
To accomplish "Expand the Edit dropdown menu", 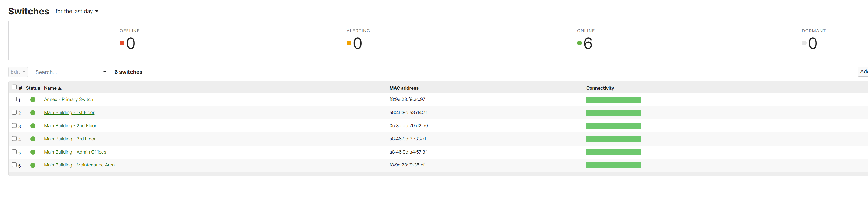I will tap(18, 72).
